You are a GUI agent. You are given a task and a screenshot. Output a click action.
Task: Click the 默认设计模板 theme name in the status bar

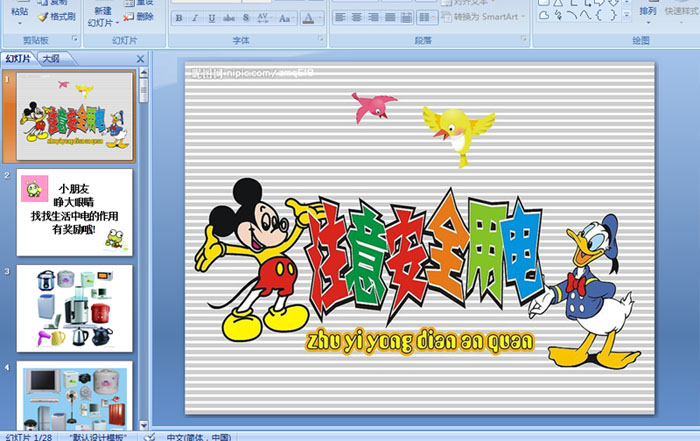point(98,437)
